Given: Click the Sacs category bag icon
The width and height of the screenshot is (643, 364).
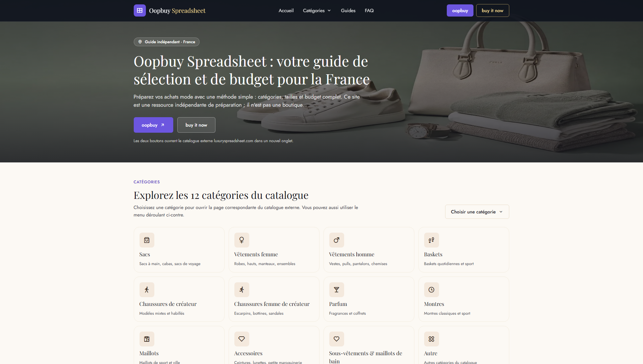Looking at the screenshot, I should (x=147, y=240).
